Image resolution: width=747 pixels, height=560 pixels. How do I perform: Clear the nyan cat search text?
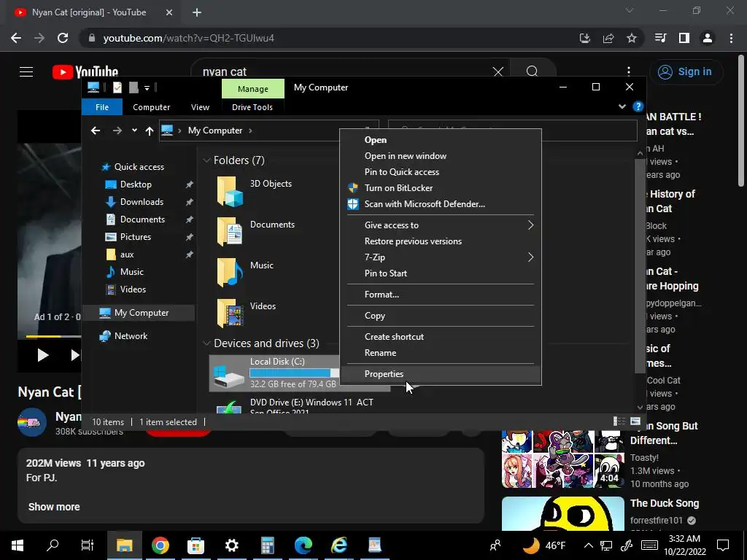point(498,72)
